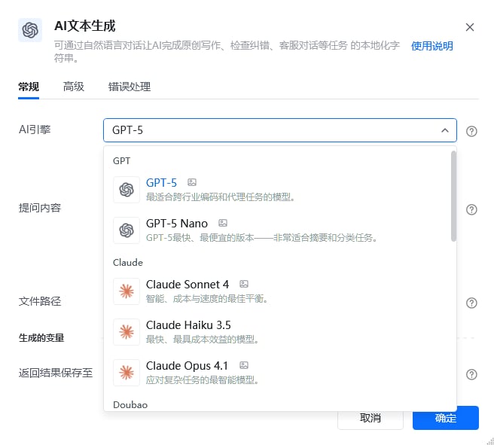The height and width of the screenshot is (448, 497).
Task: Show help for 文件路径 field
Action: click(x=471, y=303)
